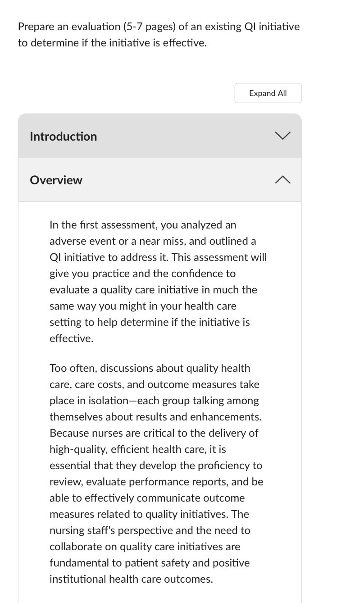Click the line "Because nurses are critical to the delivery of"
This screenshot has width=364, height=603.
[154, 433]
